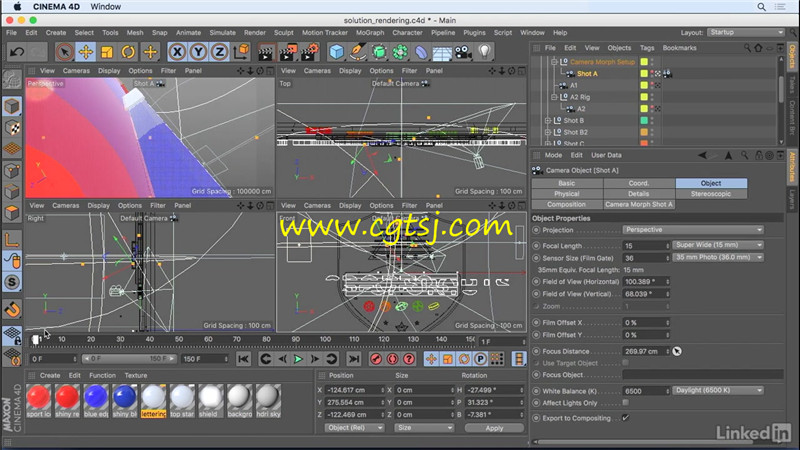Viewport: 800px width, 450px height.
Task: Toggle Export to Compositing checkbox
Action: pos(626,418)
